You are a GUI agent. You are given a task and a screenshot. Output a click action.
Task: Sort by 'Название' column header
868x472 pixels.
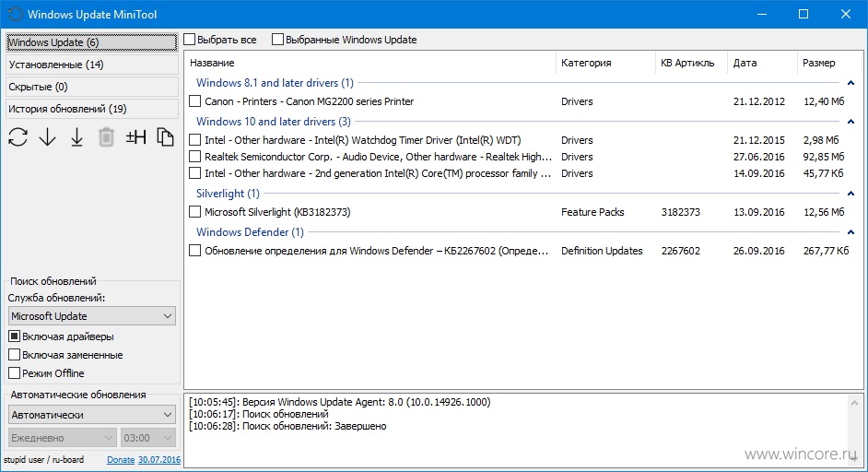369,63
